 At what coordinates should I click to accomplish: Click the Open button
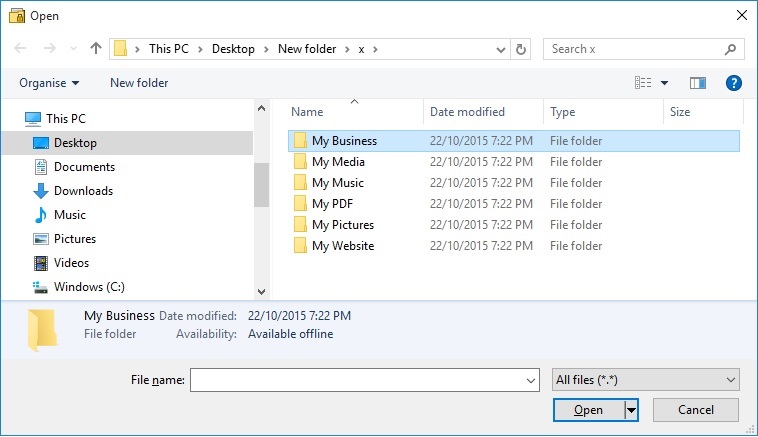(589, 410)
